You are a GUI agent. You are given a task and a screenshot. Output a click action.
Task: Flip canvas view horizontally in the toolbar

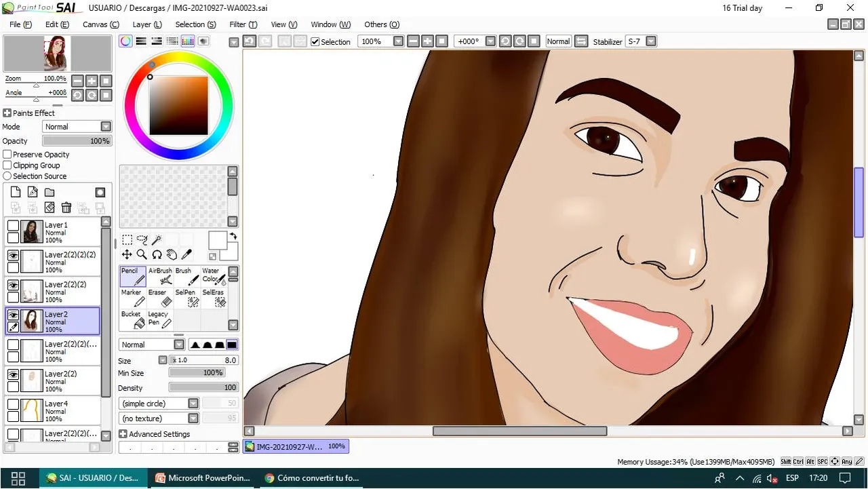pos(581,41)
